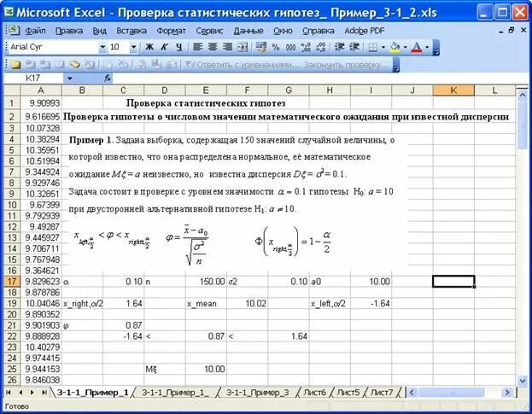Open the Формат menu
This screenshot has height=414, width=532.
coord(172,31)
